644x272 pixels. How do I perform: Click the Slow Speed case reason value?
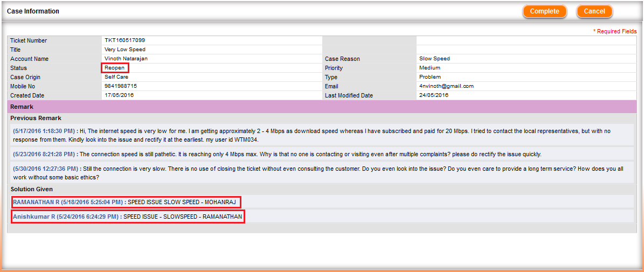434,59
